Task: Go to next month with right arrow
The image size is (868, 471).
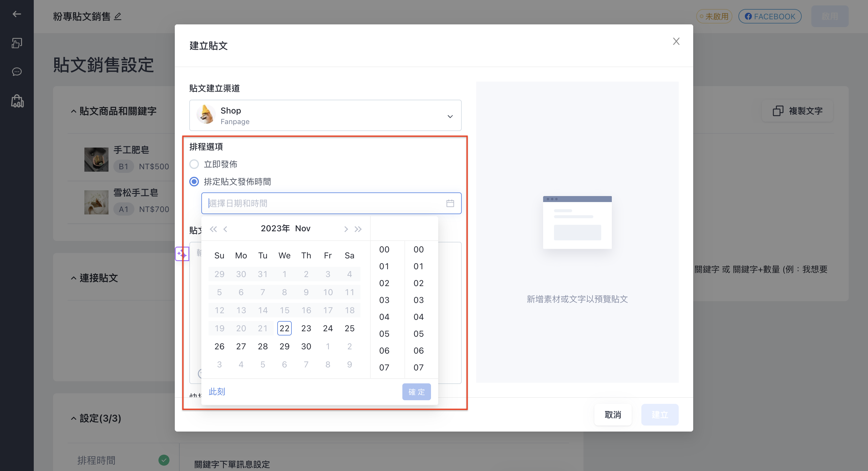Action: [346, 229]
